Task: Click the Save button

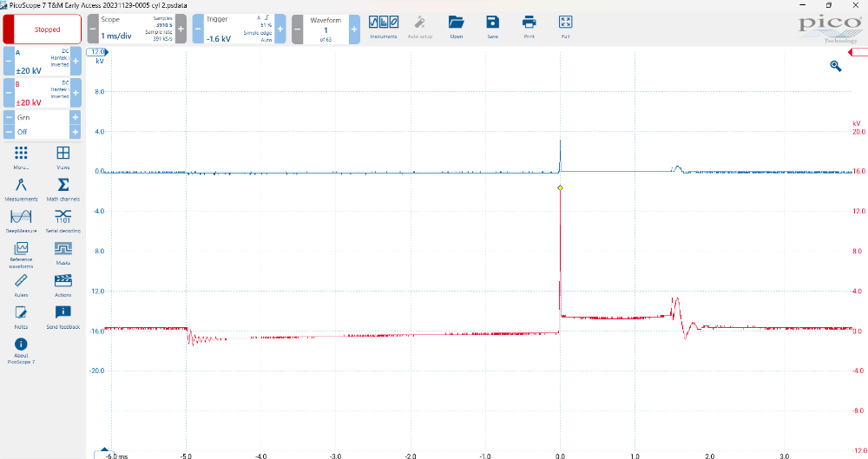Action: point(492,25)
